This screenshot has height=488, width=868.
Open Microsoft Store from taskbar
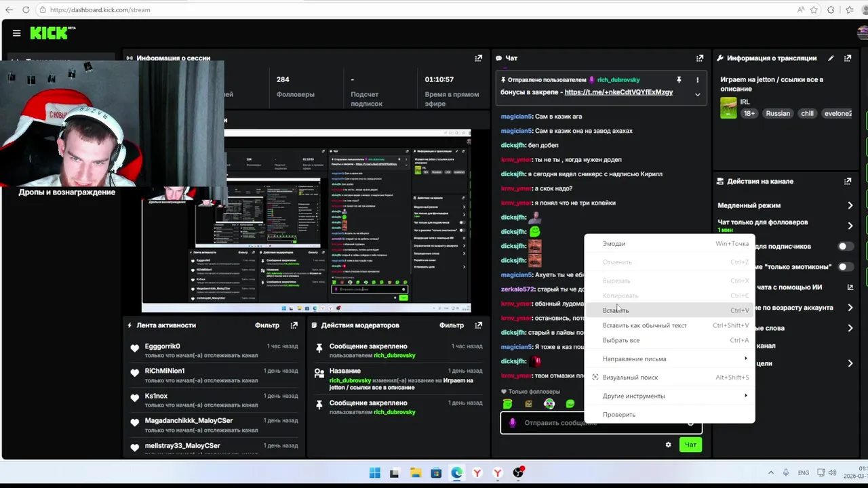(x=436, y=472)
